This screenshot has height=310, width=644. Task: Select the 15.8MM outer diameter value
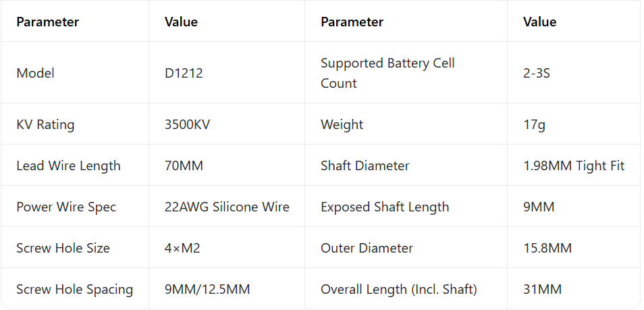547,248
